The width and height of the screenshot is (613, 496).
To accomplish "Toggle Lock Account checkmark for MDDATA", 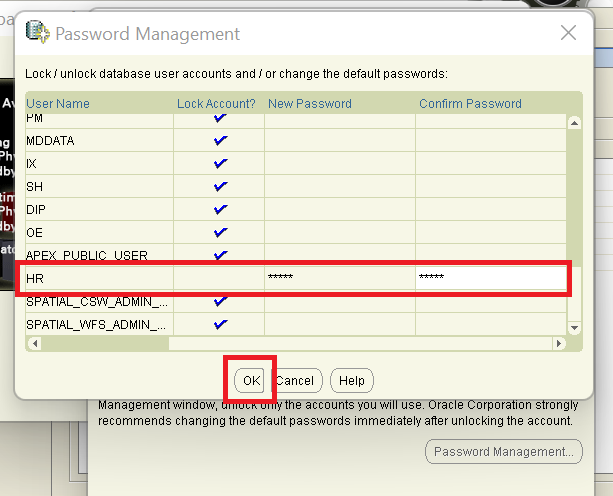I will pos(220,140).
